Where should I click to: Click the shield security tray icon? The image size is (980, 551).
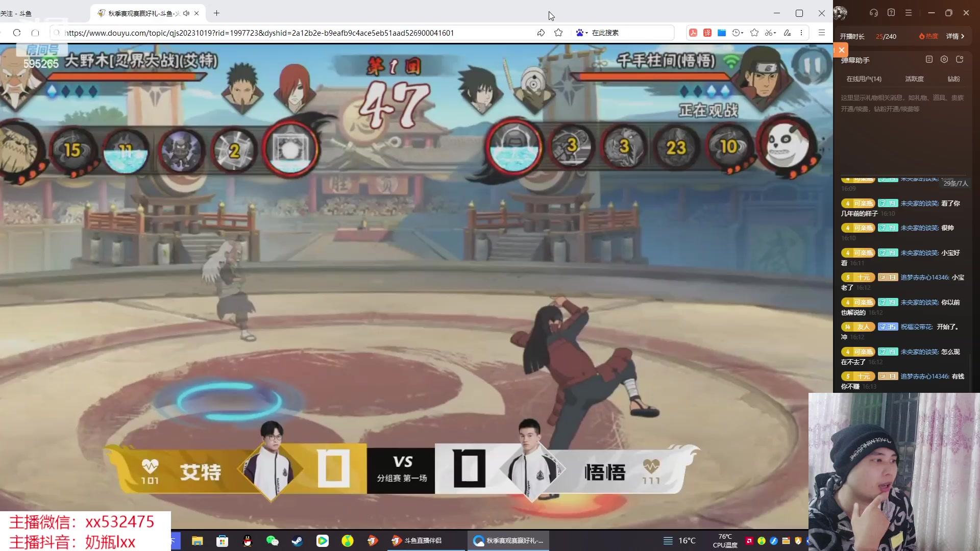[x=798, y=541]
